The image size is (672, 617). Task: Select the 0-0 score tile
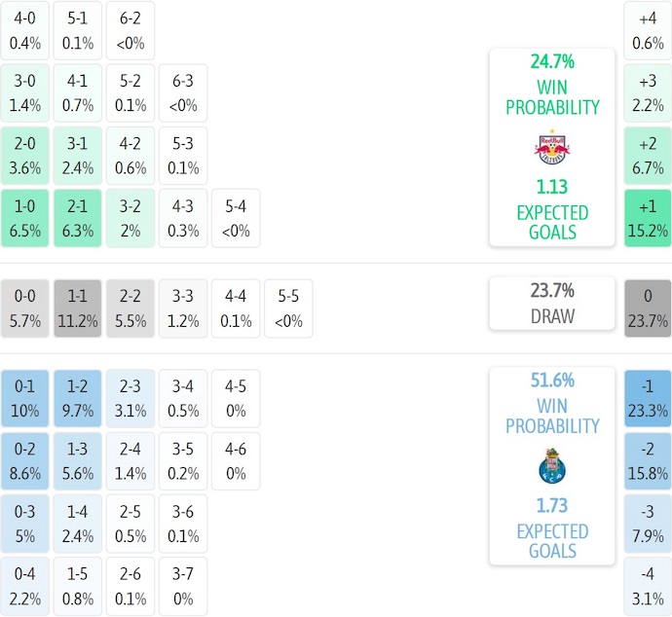pyautogui.click(x=24, y=307)
